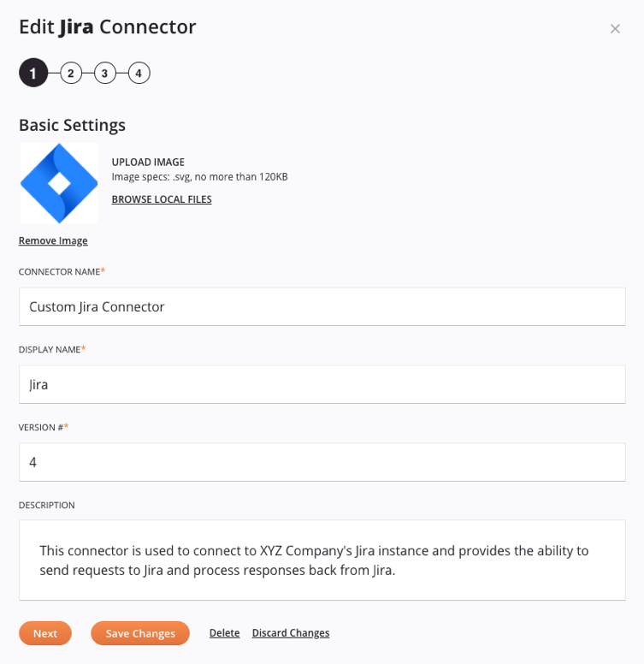Close the Edit Jira Connector dialog
Image resolution: width=644 pixels, height=664 pixels.
[615, 28]
